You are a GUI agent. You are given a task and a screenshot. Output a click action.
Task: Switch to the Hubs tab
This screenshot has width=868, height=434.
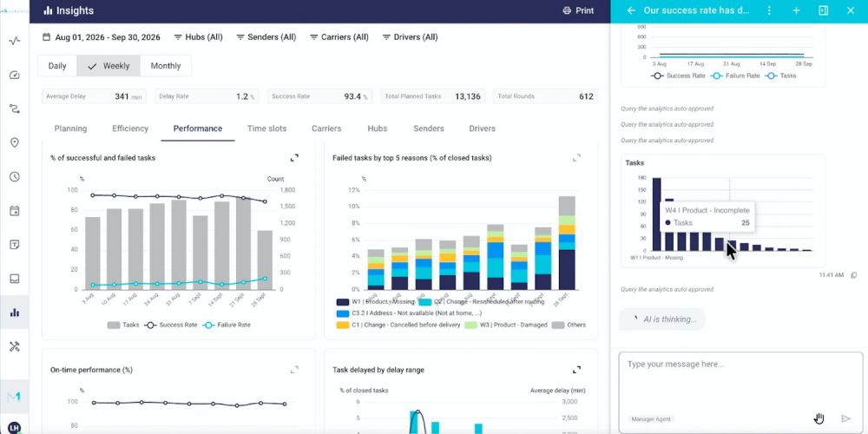pos(377,128)
